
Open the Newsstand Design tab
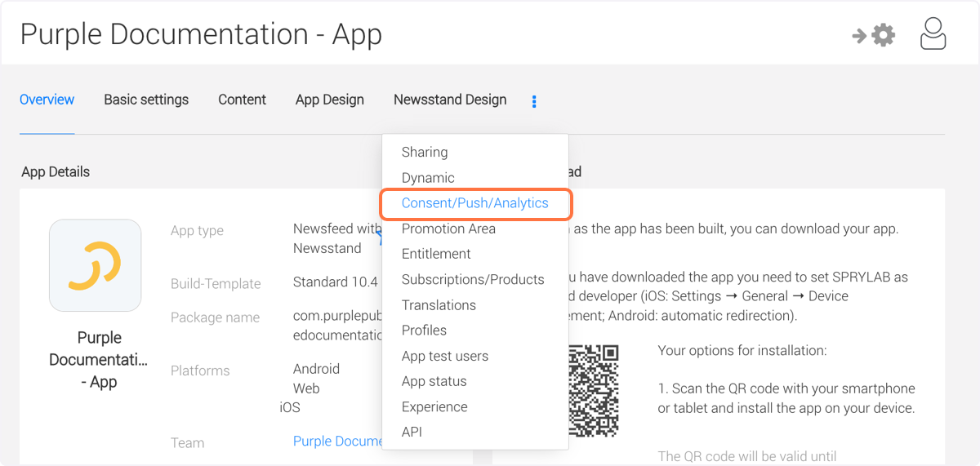click(450, 100)
